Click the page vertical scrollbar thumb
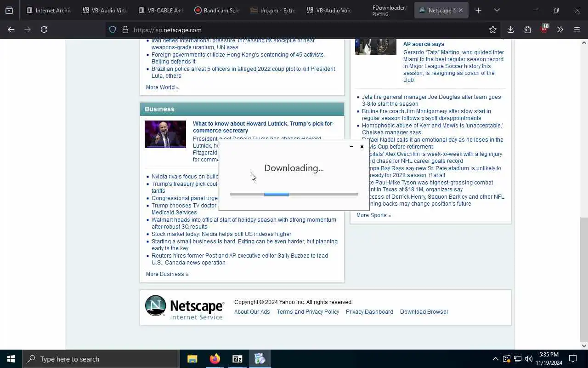 [584, 279]
